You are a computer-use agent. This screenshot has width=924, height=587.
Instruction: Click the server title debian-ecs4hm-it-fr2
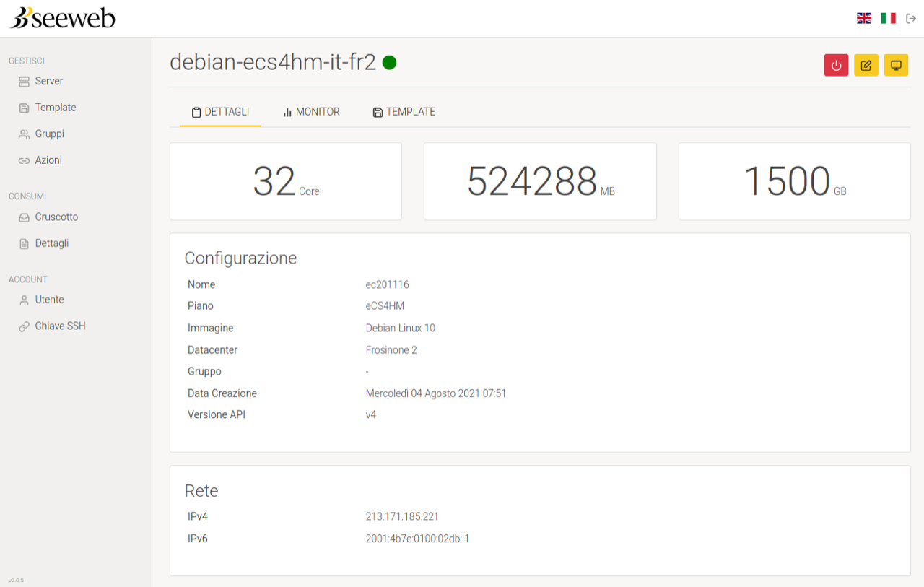click(273, 63)
